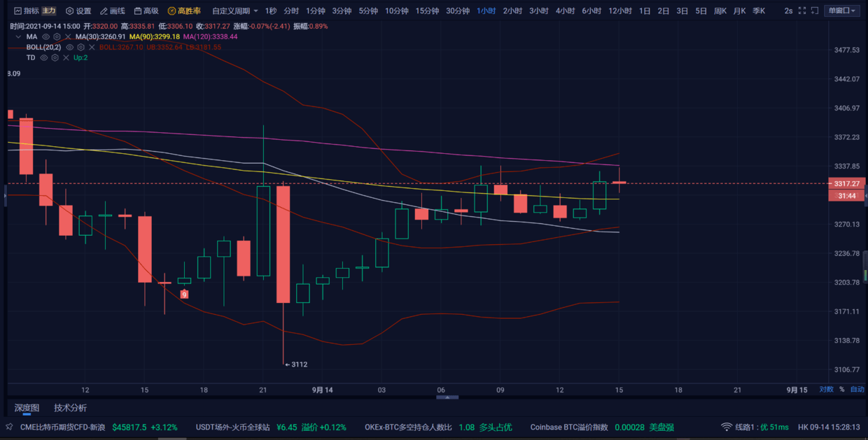Screen dimensions: 868x440
Task: Click the pop-out window icon
Action: tap(815, 11)
